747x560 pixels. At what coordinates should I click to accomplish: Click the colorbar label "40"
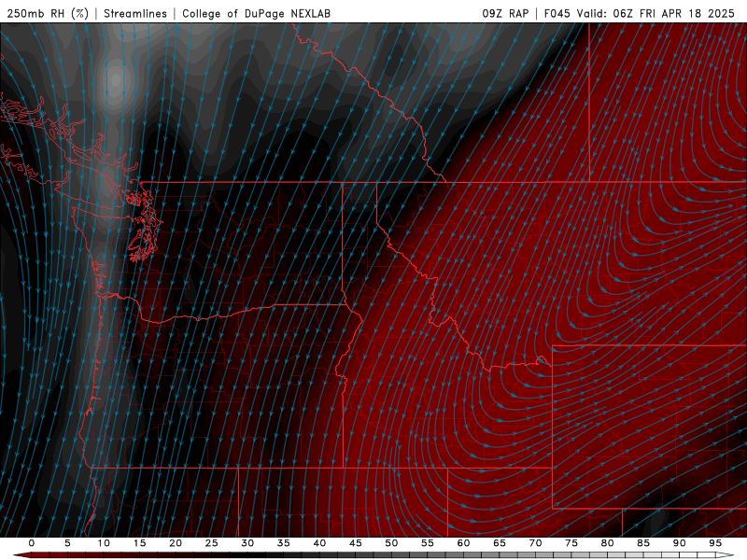[319, 543]
